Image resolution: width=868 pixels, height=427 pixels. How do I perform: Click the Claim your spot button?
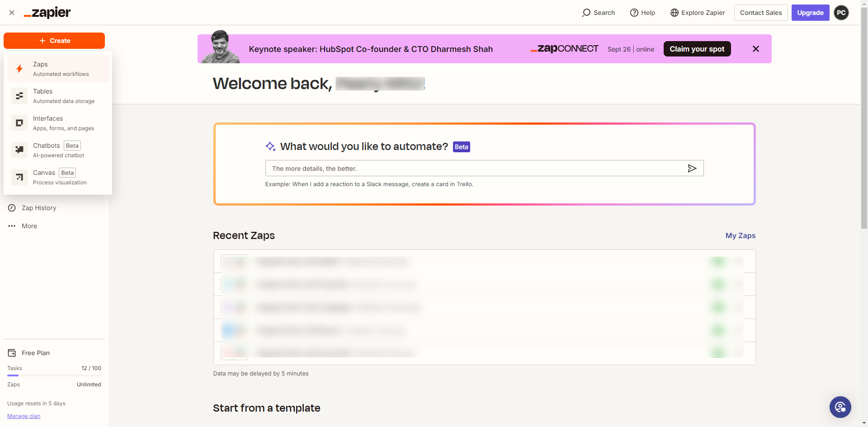(x=697, y=49)
